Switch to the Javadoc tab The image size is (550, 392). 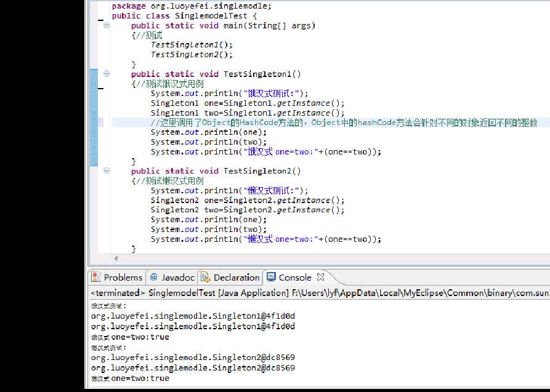tap(172, 278)
